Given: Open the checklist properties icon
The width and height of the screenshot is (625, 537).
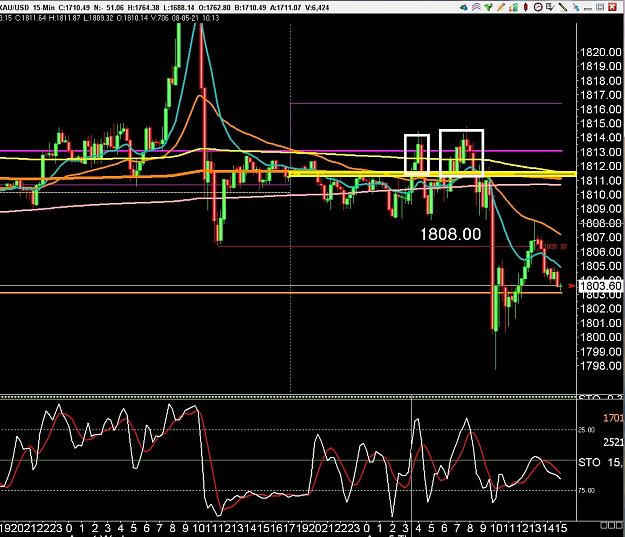Looking at the screenshot, I should (550, 7).
